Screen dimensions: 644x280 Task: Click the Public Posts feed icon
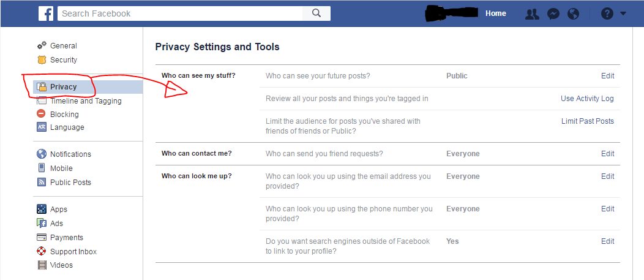click(x=42, y=182)
